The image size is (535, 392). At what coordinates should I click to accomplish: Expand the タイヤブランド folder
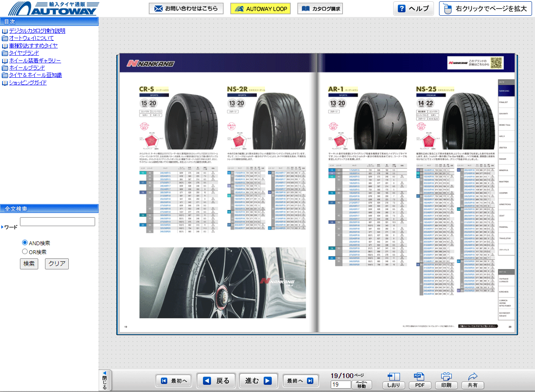24,53
